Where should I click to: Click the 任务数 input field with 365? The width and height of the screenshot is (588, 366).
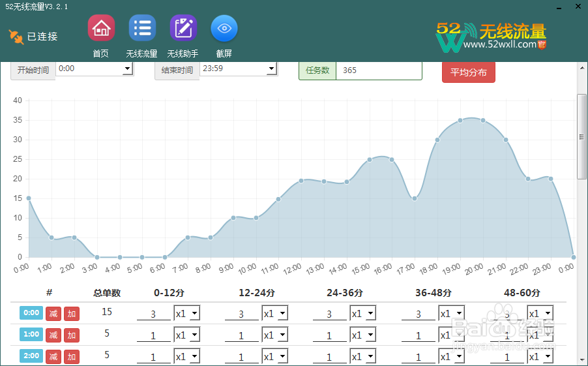pyautogui.click(x=379, y=70)
